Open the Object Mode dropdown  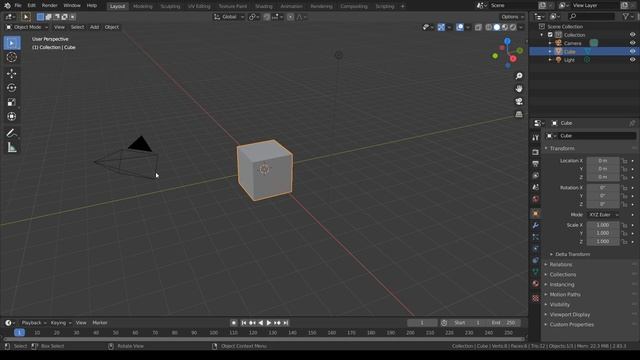tap(27, 27)
